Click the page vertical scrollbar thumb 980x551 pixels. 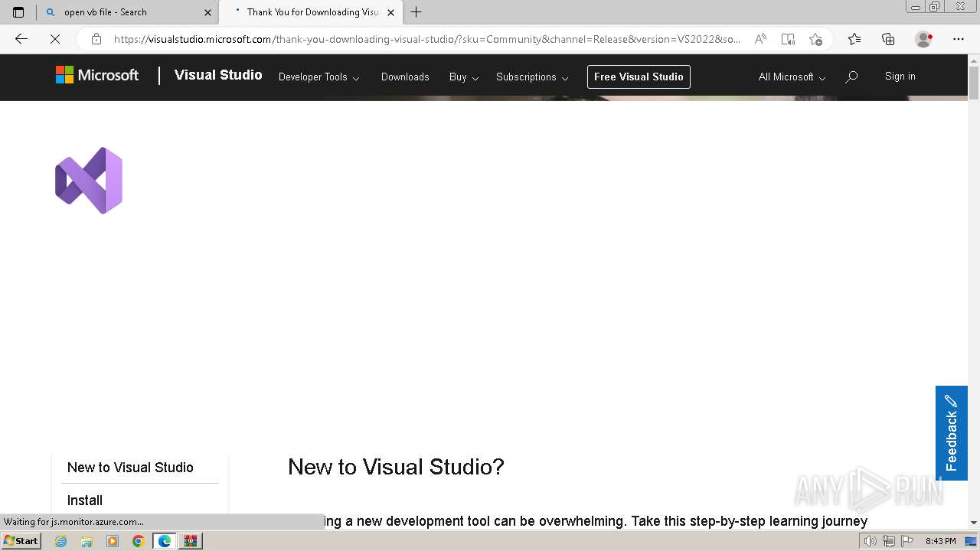[x=974, y=83]
